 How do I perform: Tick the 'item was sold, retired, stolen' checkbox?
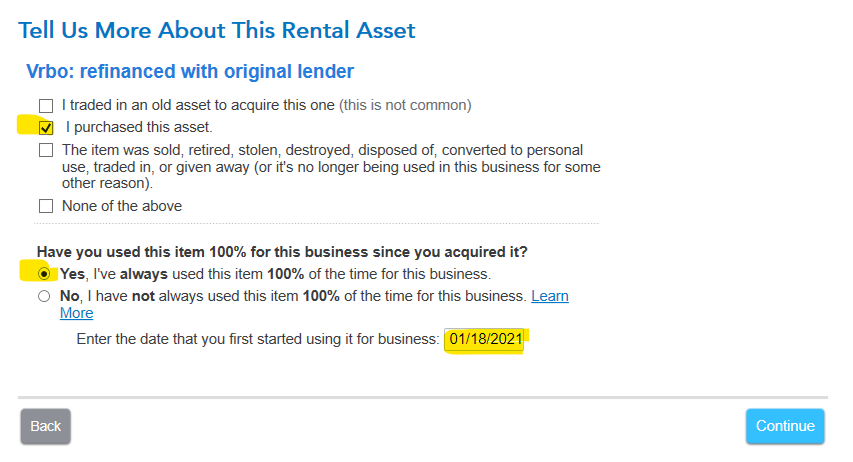click(46, 150)
